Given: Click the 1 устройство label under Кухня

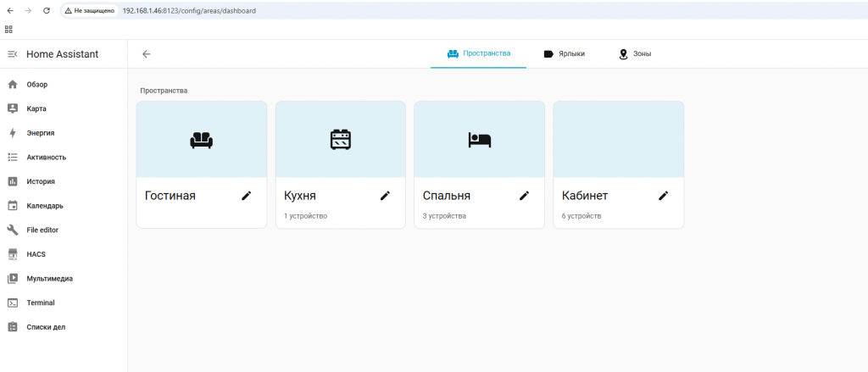Looking at the screenshot, I should [305, 216].
